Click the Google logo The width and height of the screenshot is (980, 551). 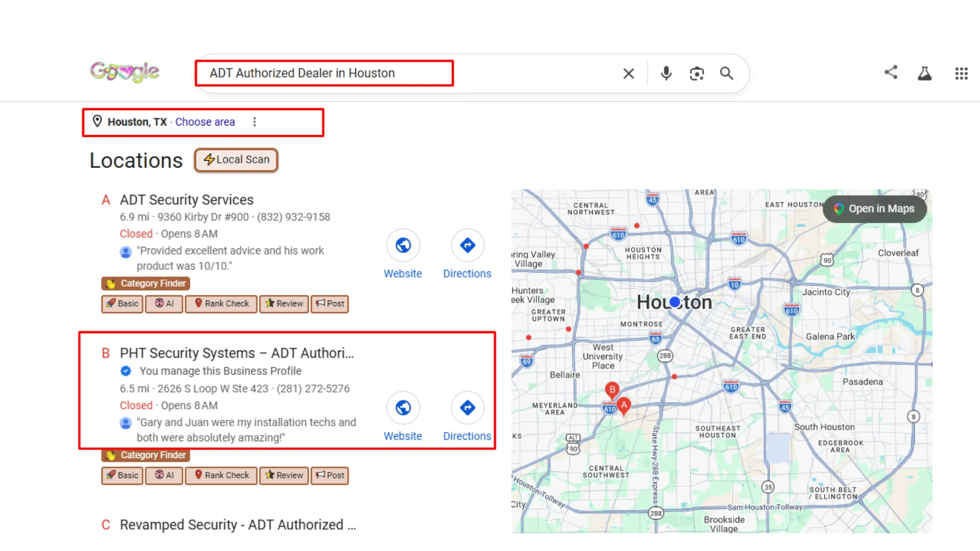click(125, 72)
